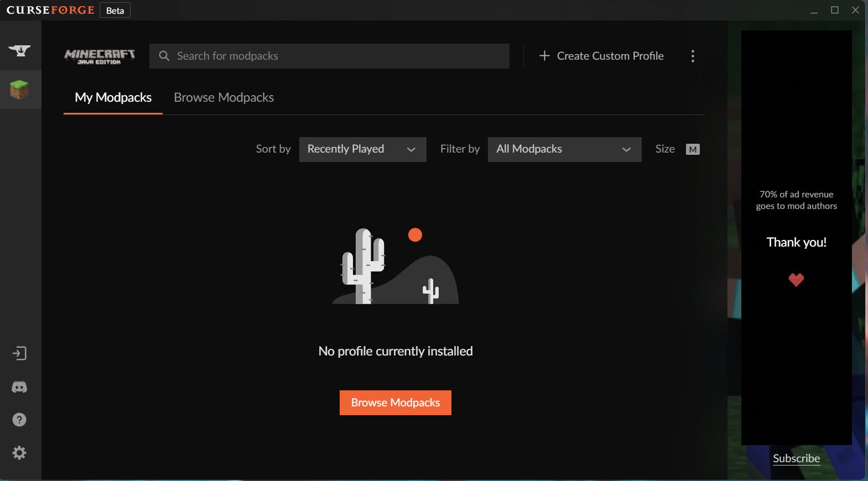Switch to the Browse Modpacks tab
This screenshot has height=481, width=868.
[x=224, y=97]
